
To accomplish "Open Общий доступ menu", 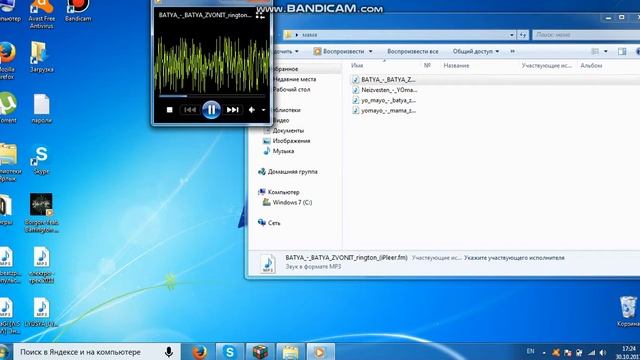I will (x=476, y=51).
